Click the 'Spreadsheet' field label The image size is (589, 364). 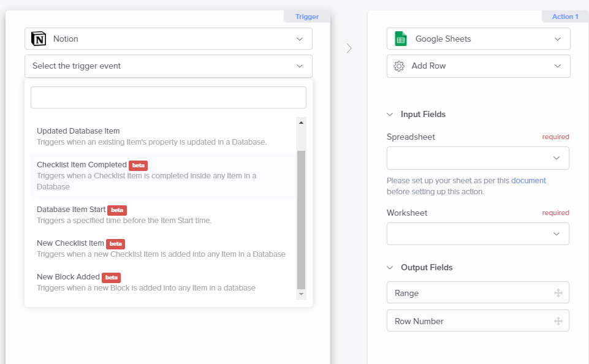[x=411, y=137]
